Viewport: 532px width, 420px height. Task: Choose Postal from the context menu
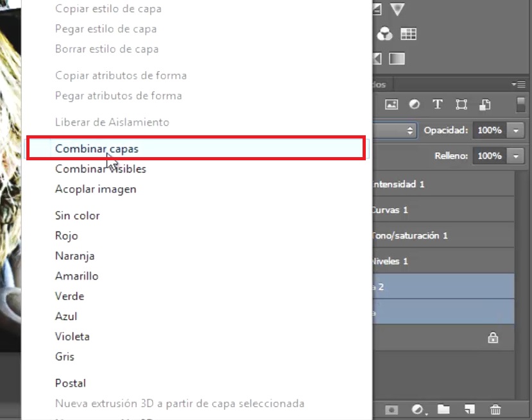71,383
